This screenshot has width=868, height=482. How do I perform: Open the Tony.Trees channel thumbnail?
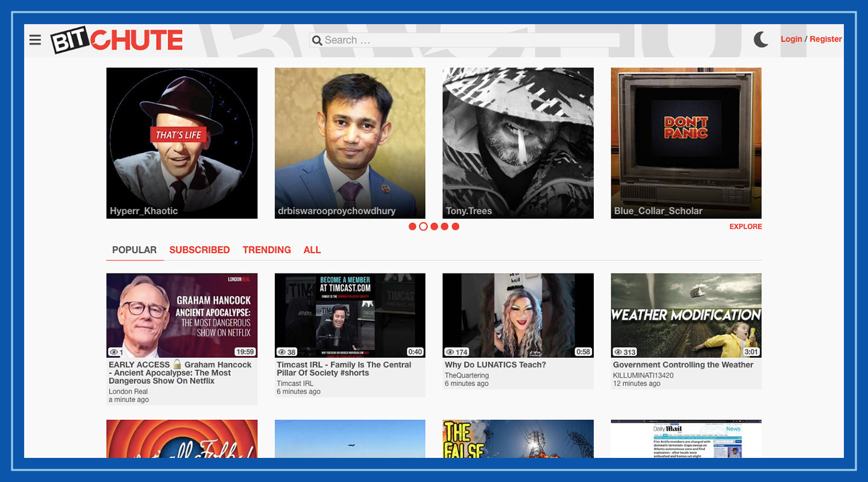point(518,142)
